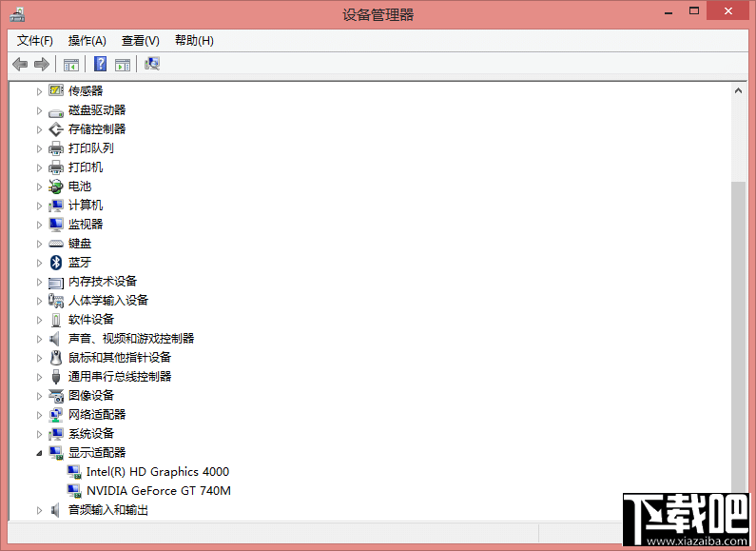Select the 图像设备 imaging device icon

pos(56,396)
